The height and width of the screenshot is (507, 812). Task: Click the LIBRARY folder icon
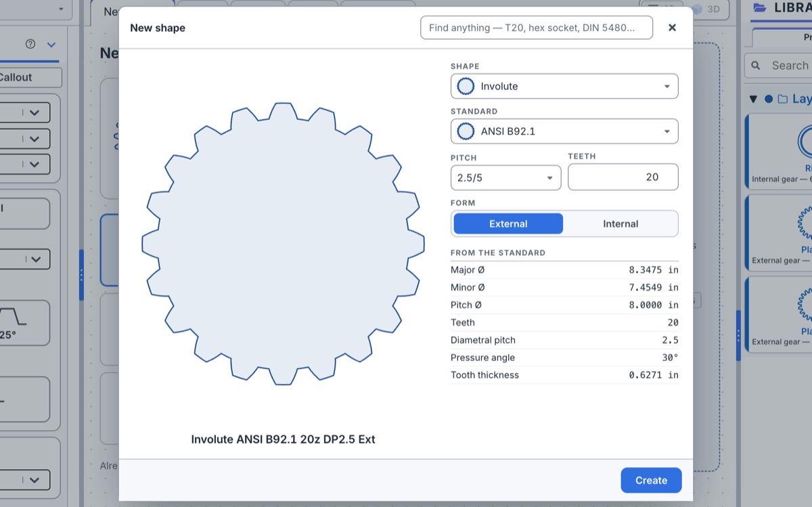click(x=760, y=8)
